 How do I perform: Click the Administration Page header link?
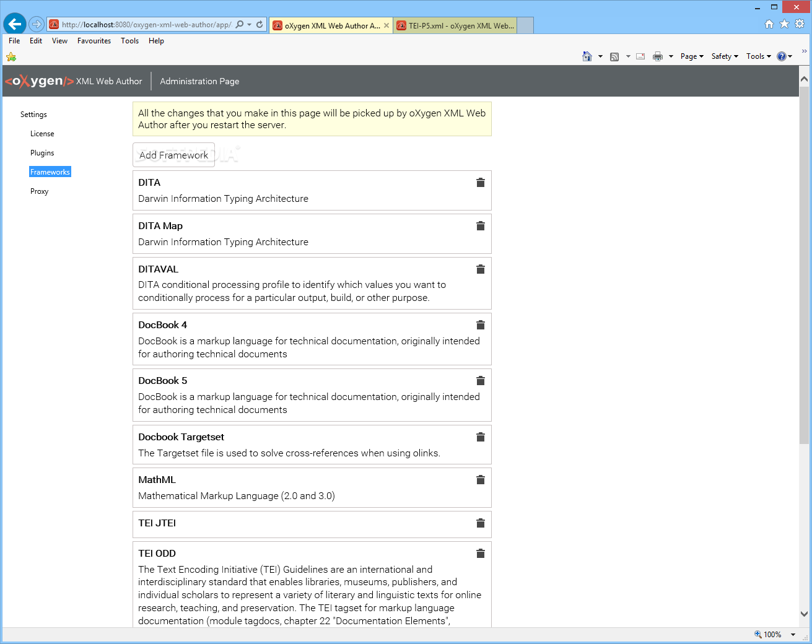(199, 81)
